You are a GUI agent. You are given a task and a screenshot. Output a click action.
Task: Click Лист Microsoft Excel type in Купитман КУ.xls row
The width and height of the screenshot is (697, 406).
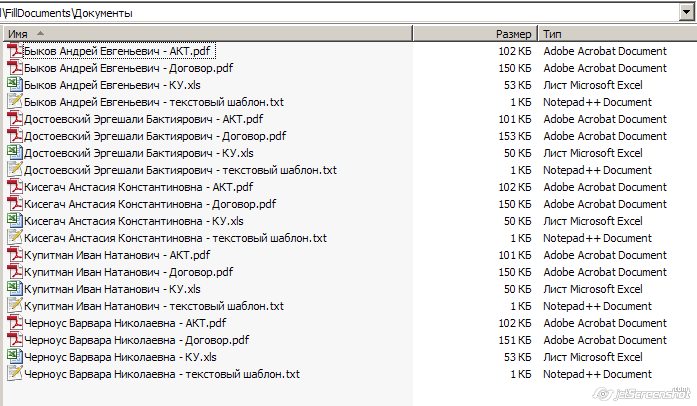(593, 289)
